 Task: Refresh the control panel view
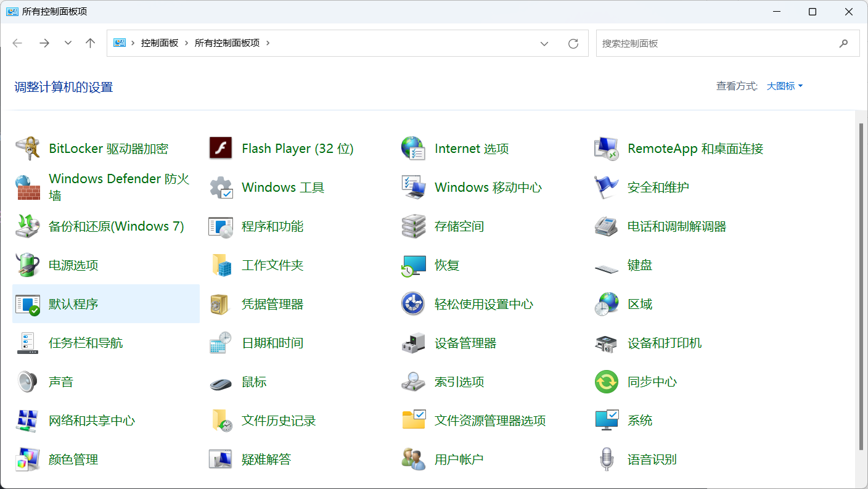tap(573, 44)
